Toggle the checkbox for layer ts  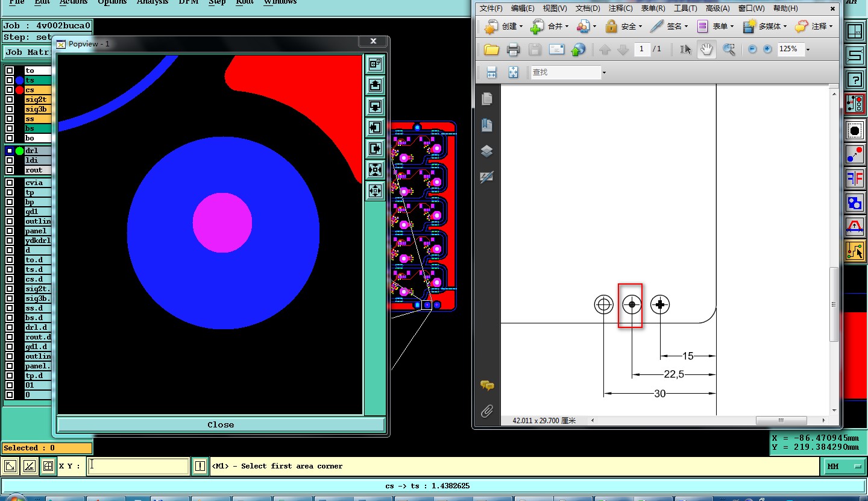click(10, 80)
